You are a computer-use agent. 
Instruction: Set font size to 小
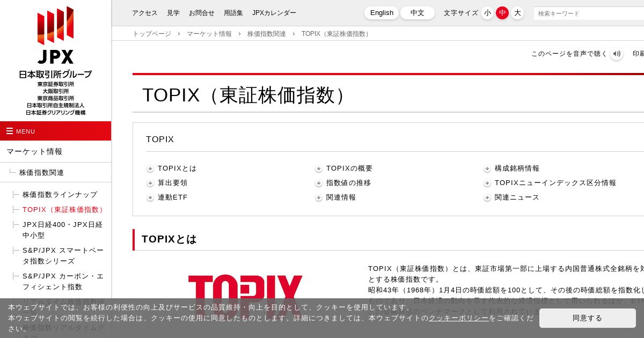[487, 13]
